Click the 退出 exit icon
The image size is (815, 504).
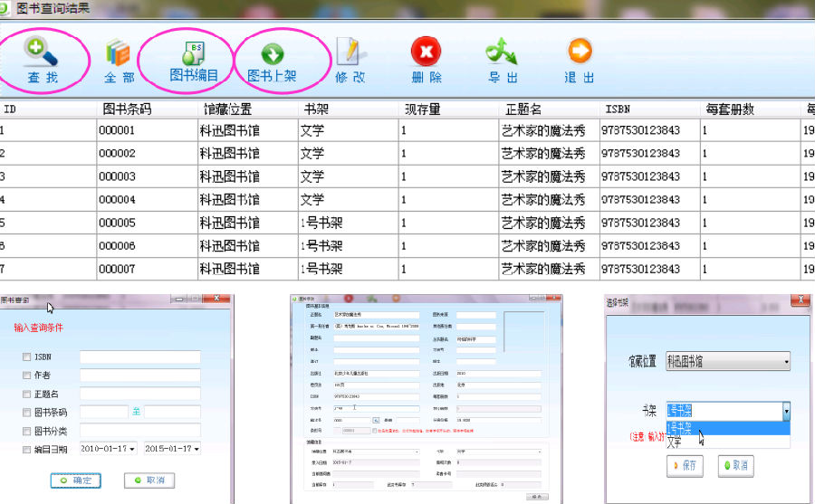[x=580, y=61]
